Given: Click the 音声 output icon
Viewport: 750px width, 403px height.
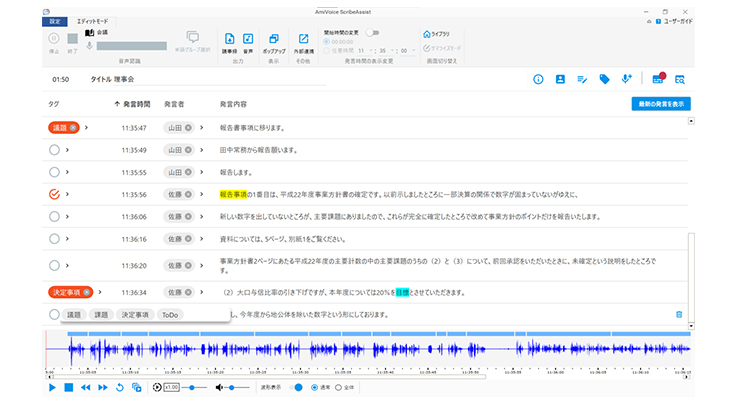Looking at the screenshot, I should click(x=248, y=41).
